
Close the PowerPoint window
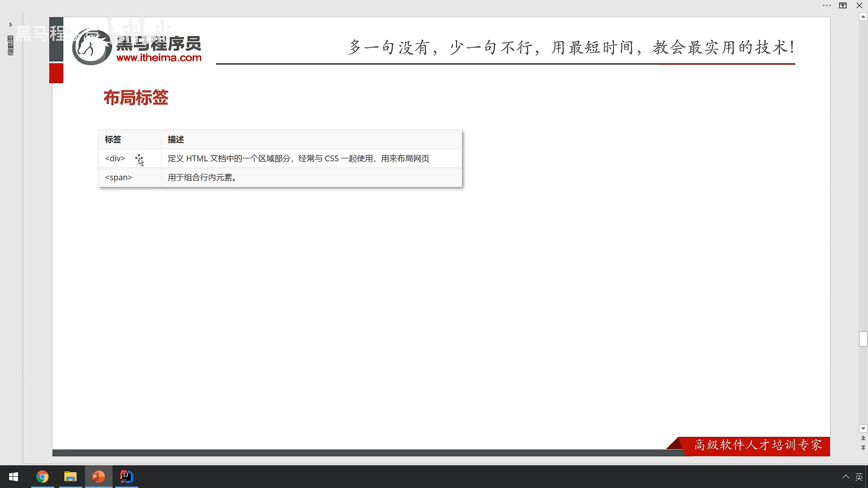(x=859, y=5)
